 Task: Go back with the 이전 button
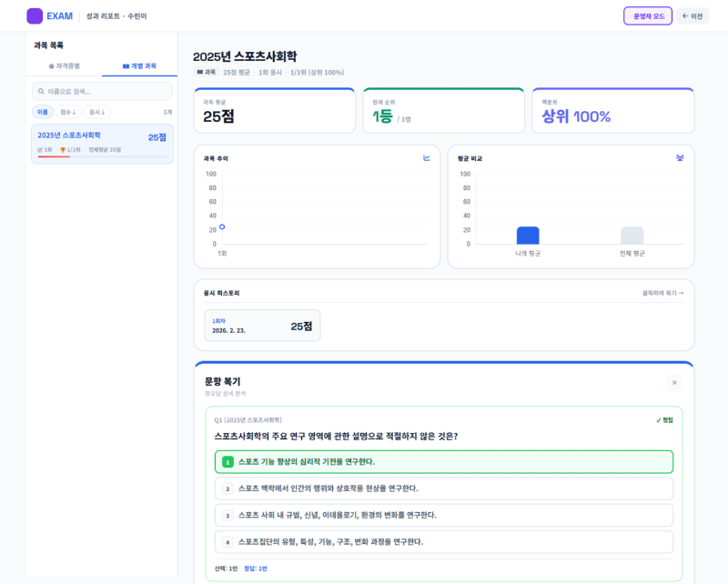coord(692,15)
